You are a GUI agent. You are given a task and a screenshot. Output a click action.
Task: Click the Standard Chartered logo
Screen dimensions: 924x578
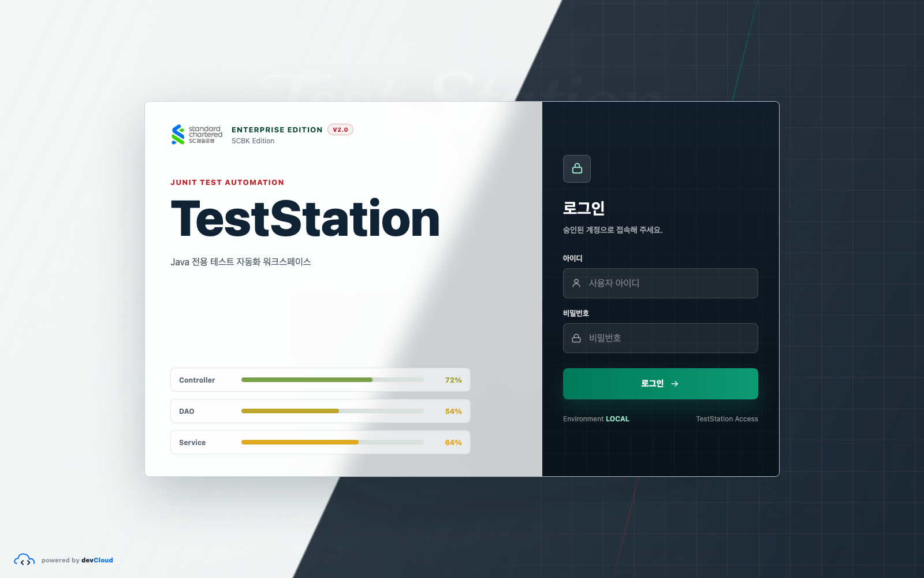[196, 135]
